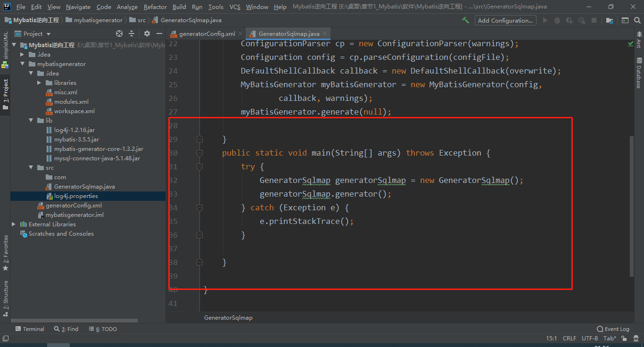Image resolution: width=644 pixels, height=347 pixels.
Task: Open the 6: TODO tool window
Action: point(103,329)
